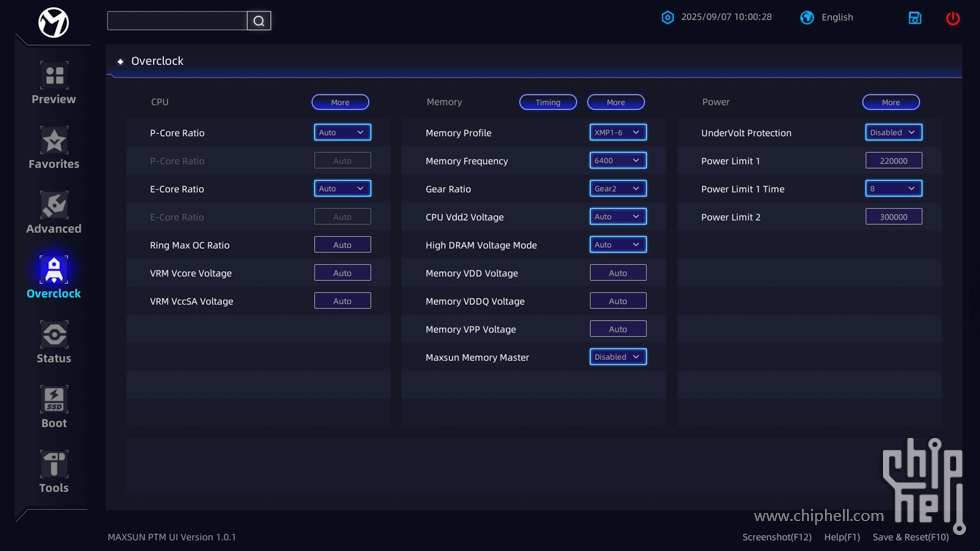Click the UnderVolt Protection label
980x551 pixels.
[746, 133]
